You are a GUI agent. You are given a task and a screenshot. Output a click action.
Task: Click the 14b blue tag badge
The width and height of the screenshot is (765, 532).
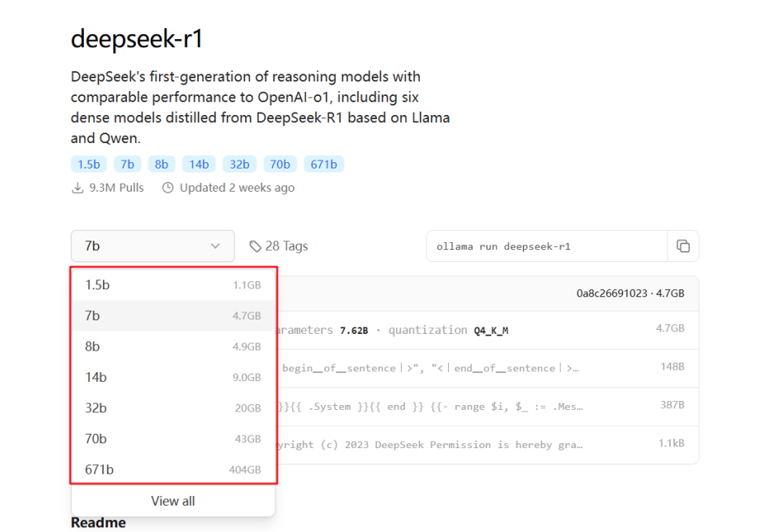(199, 165)
